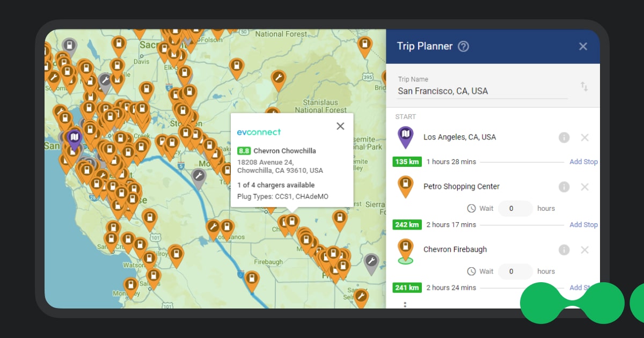Click Add Stop after 242 km leg

point(583,225)
